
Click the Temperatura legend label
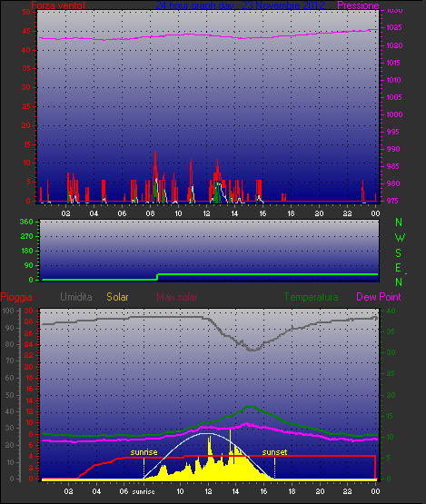coord(311,297)
